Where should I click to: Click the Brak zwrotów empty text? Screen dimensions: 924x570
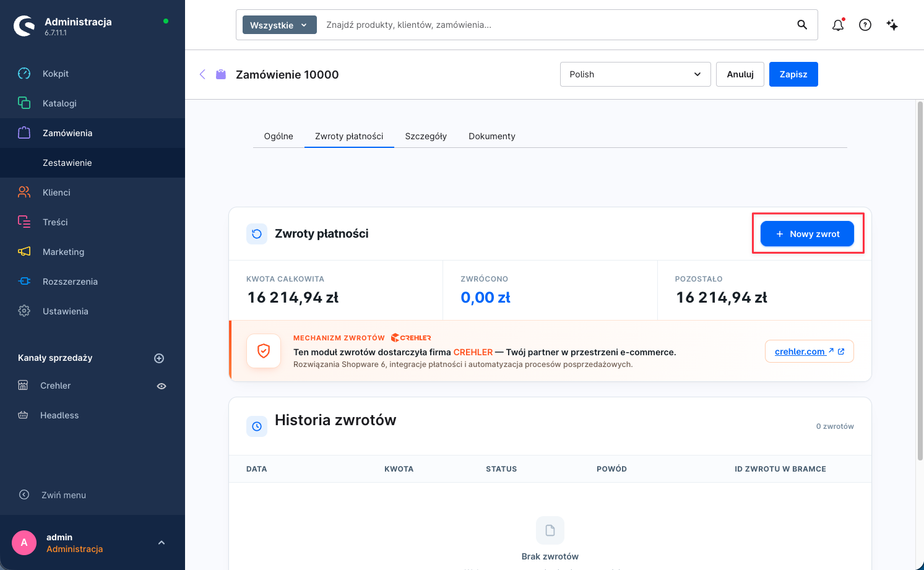coord(550,556)
